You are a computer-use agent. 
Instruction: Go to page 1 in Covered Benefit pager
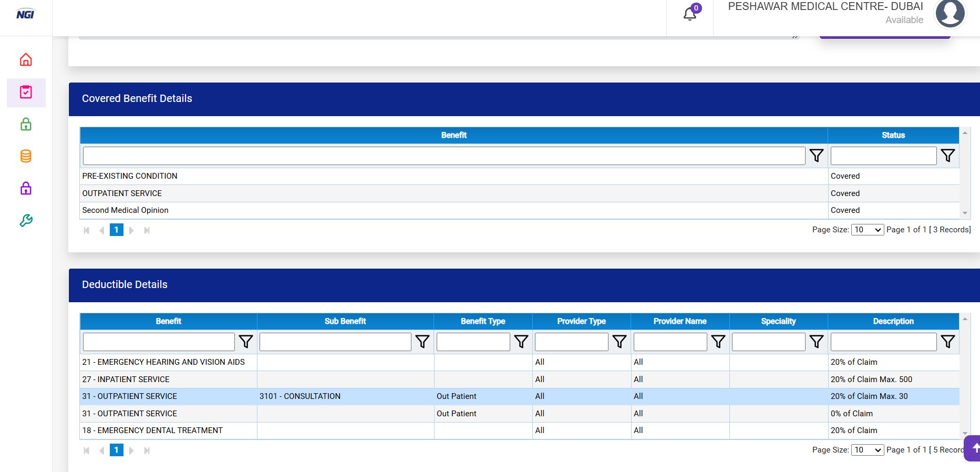point(116,230)
